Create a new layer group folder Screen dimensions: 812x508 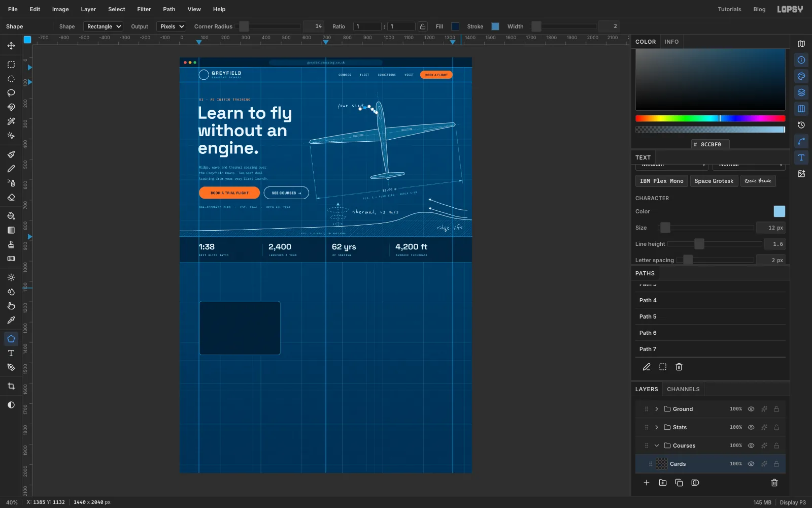[663, 483]
